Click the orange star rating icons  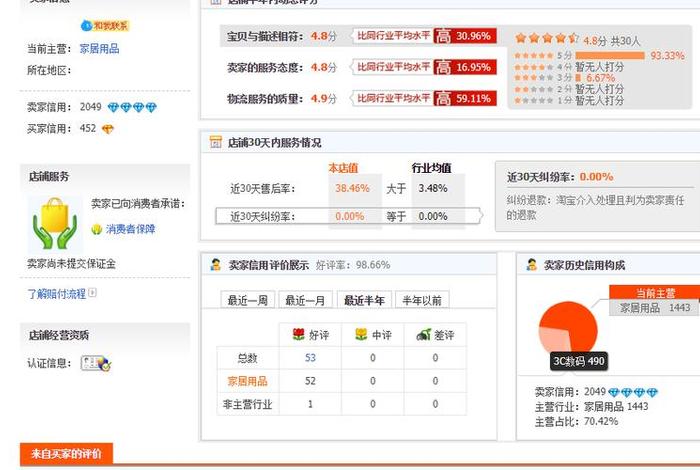pyautogui.click(x=546, y=38)
